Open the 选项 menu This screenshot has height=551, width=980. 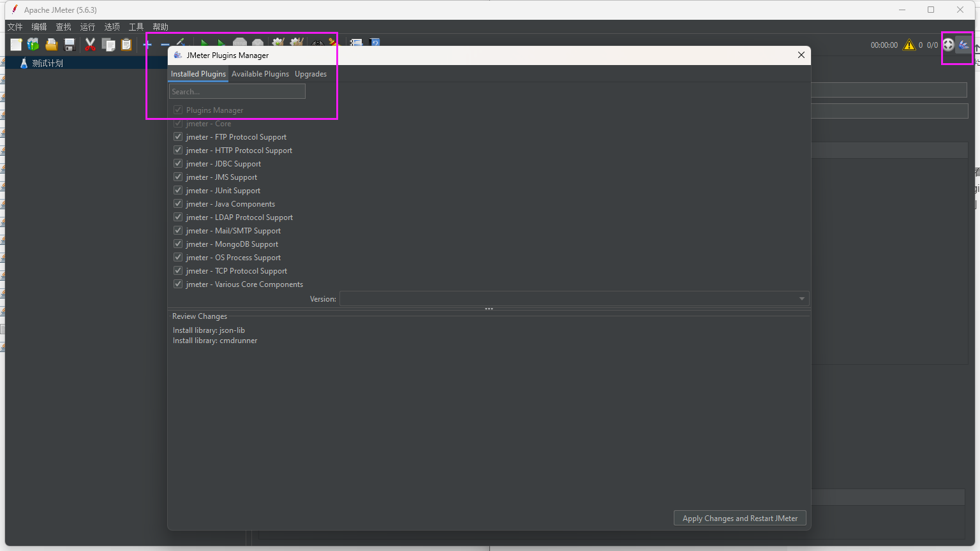point(112,27)
